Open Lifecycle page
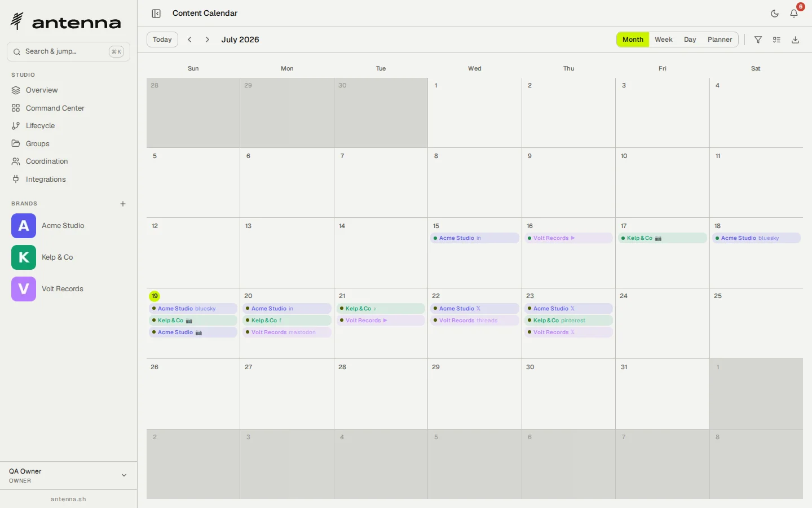This screenshot has height=508, width=812. pos(69,126)
